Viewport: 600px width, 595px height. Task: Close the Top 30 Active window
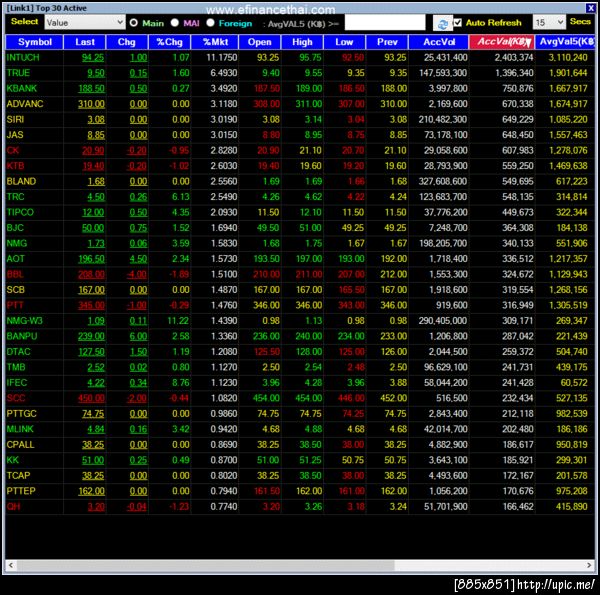590,8
